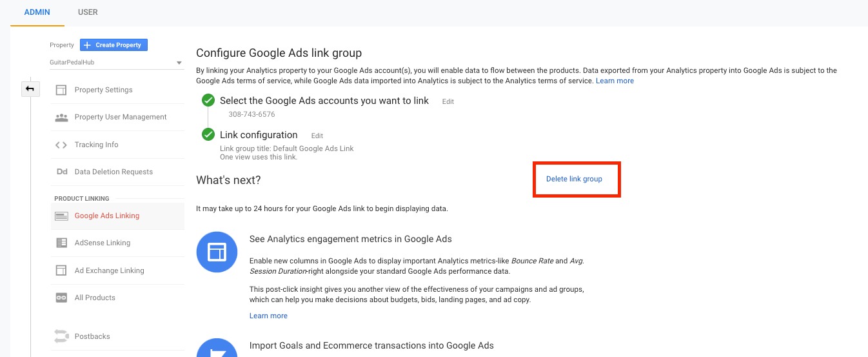The height and width of the screenshot is (357, 868).
Task: Switch to the USER tab
Action: tap(88, 12)
